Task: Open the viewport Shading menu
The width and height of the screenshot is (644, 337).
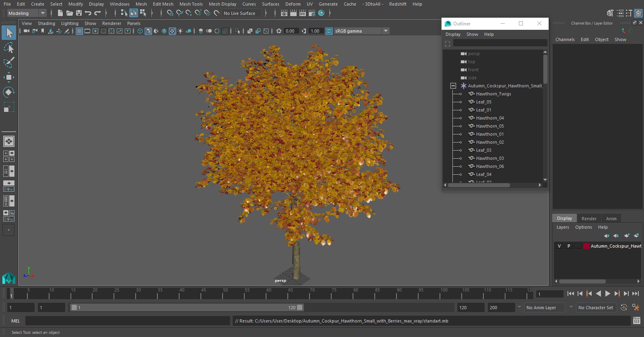Action: pos(46,23)
